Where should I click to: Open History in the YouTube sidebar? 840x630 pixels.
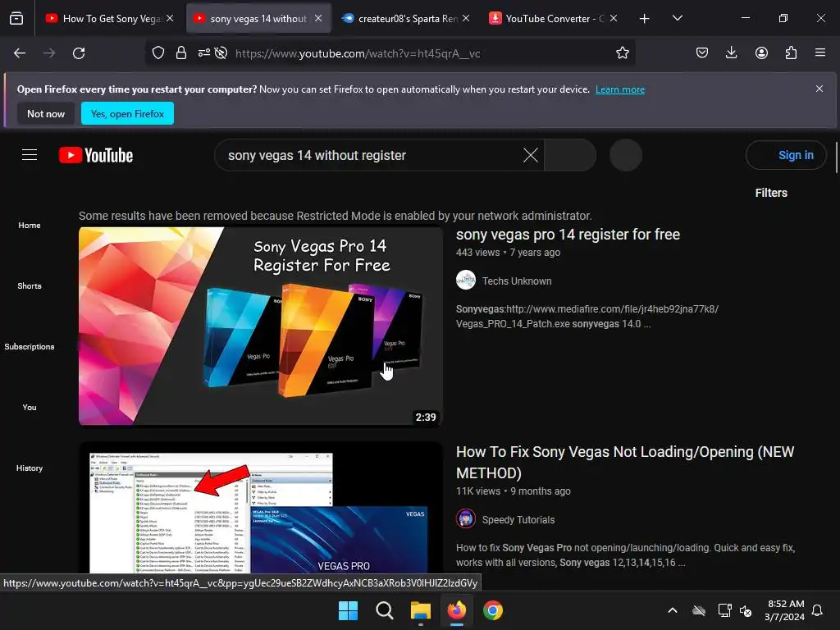pyautogui.click(x=30, y=468)
